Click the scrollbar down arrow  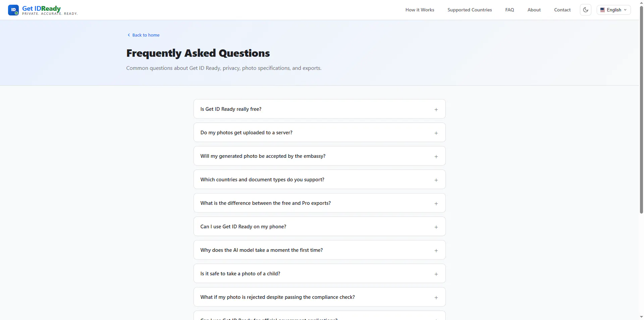pos(641,317)
